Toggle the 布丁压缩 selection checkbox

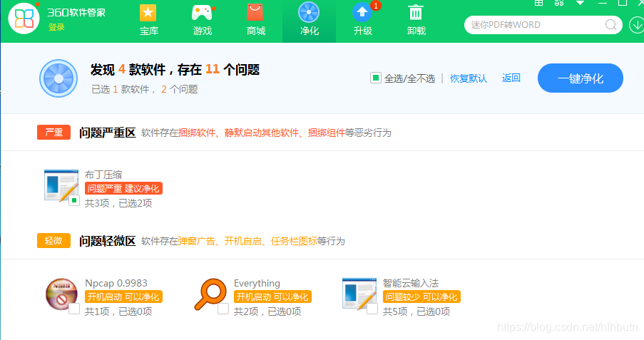74,200
